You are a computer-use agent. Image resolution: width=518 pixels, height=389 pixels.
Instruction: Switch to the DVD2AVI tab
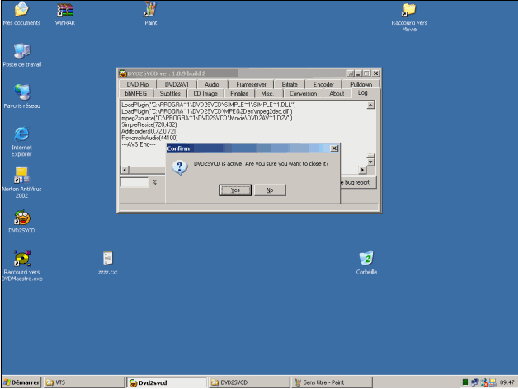pyautogui.click(x=177, y=84)
